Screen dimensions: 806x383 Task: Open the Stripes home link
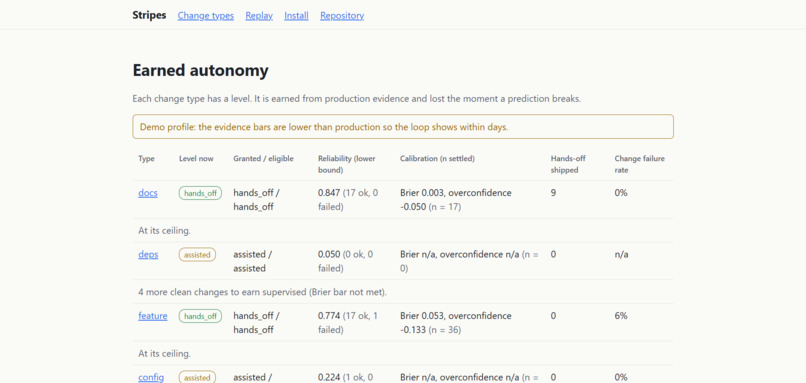point(149,15)
